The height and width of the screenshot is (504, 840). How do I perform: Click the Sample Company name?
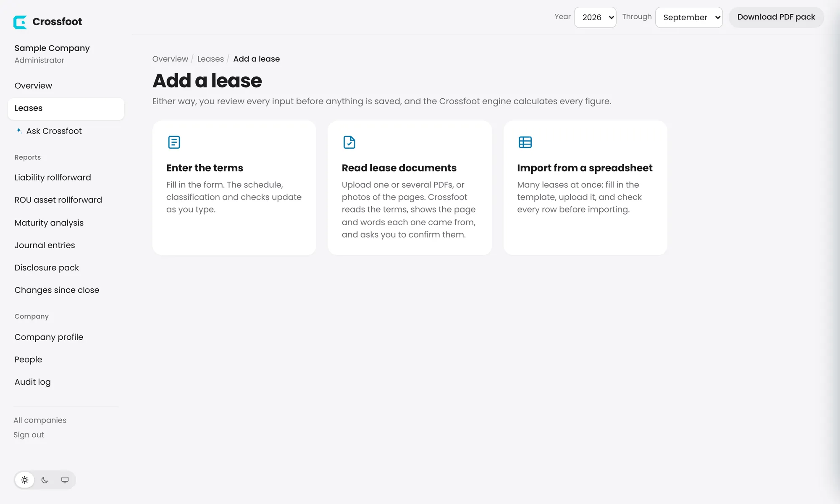tap(52, 48)
